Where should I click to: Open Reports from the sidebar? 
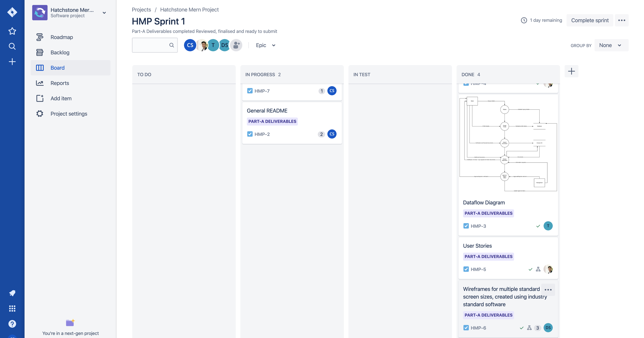point(40,83)
